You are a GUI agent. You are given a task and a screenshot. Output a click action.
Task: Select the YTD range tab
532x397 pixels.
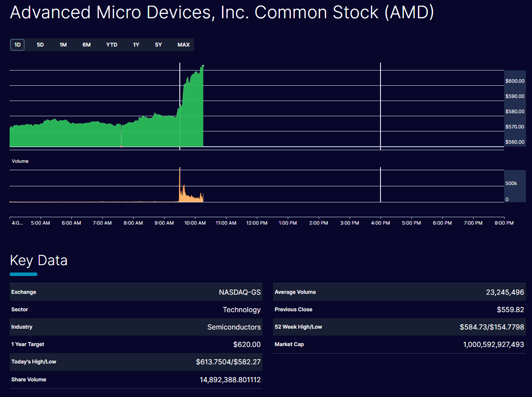[x=112, y=45]
